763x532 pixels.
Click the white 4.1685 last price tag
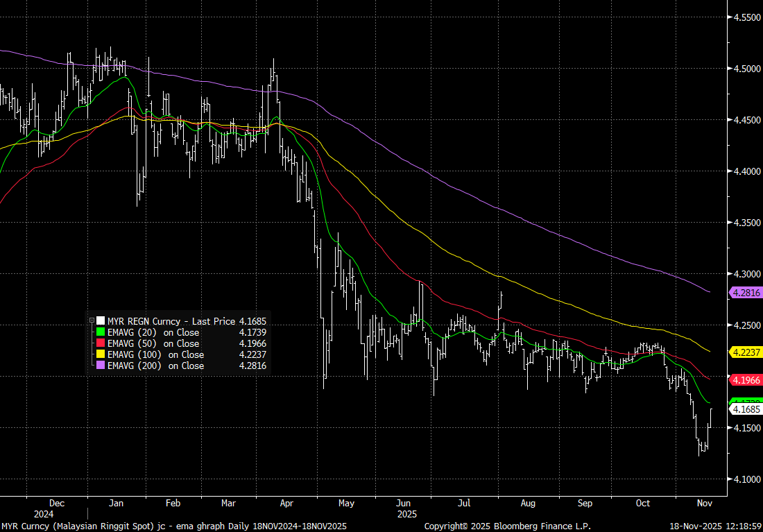click(746, 409)
